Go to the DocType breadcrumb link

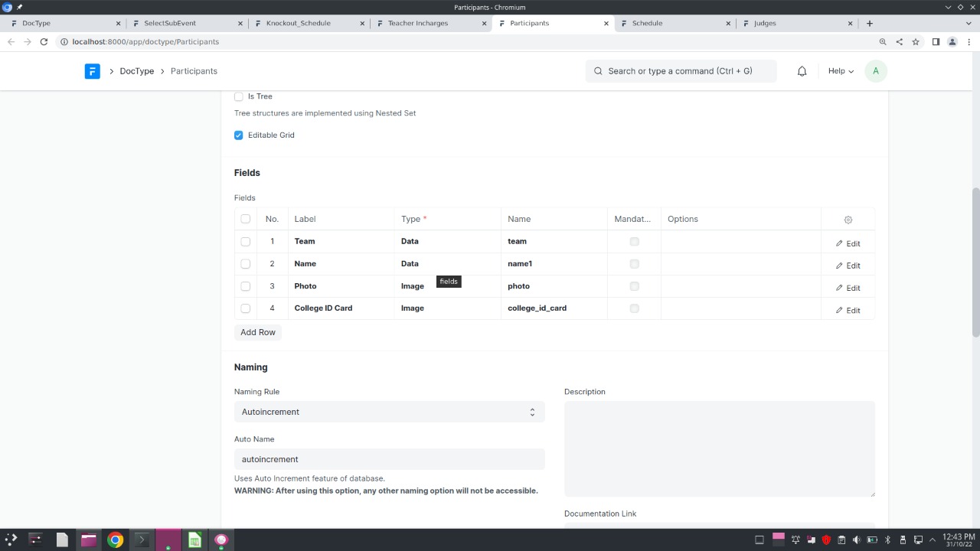click(137, 71)
